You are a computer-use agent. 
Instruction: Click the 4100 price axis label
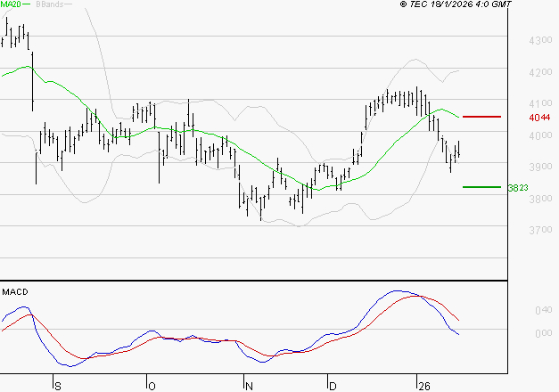point(540,103)
